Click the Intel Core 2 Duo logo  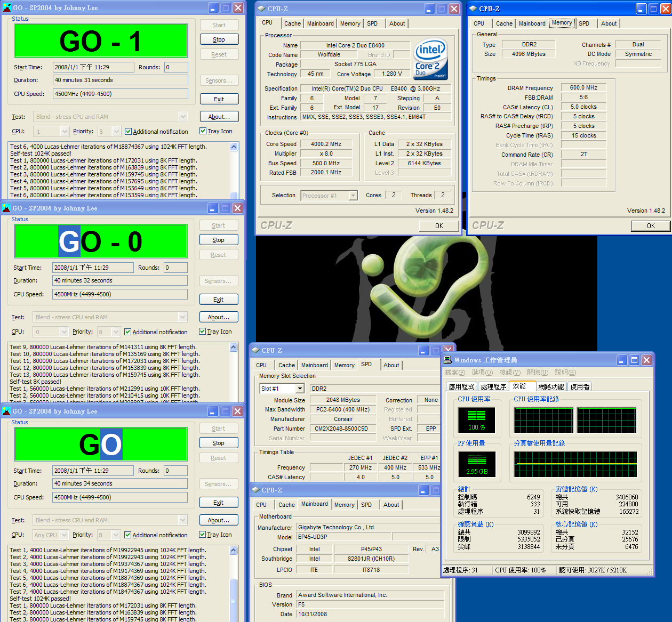pos(430,59)
